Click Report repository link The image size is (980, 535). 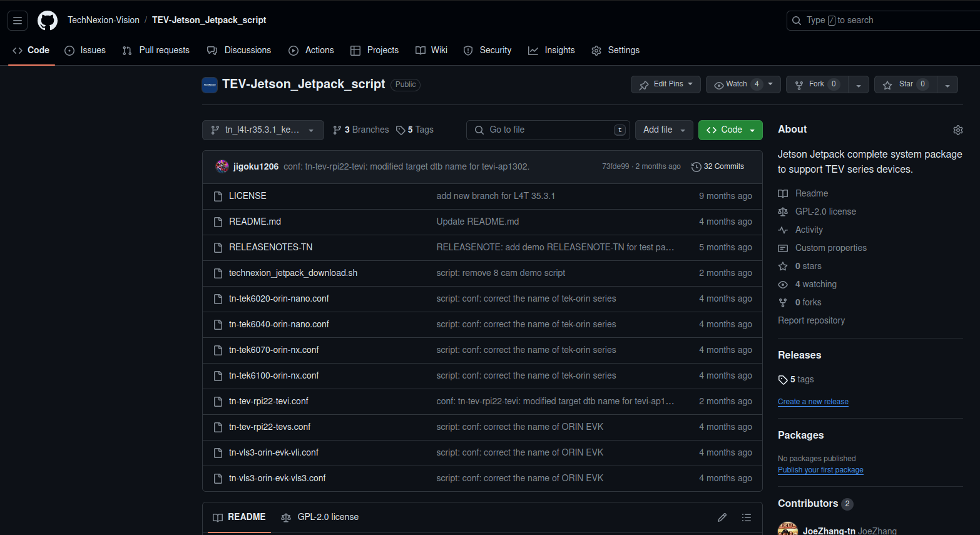811,321
